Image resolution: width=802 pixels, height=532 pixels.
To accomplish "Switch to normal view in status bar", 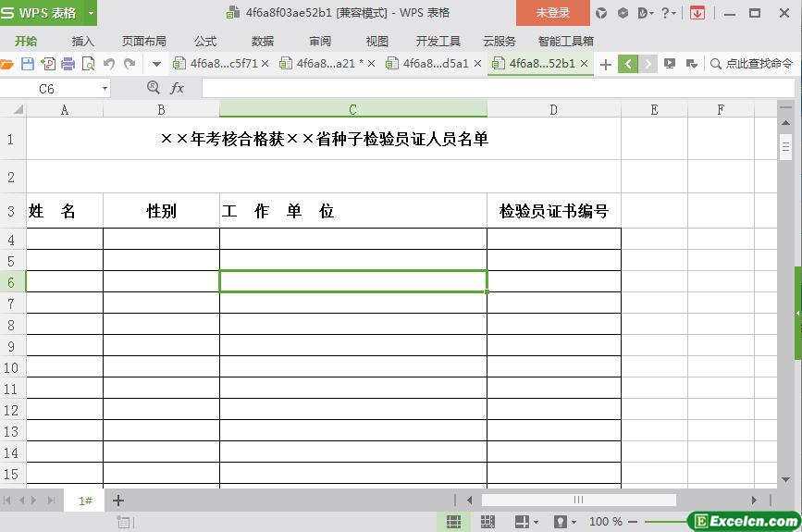I will click(453, 522).
